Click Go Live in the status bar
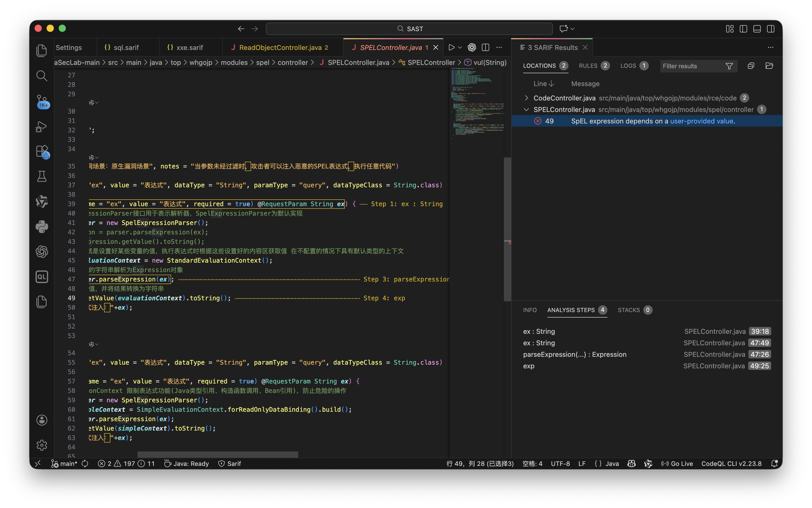812x508 pixels. 677,464
